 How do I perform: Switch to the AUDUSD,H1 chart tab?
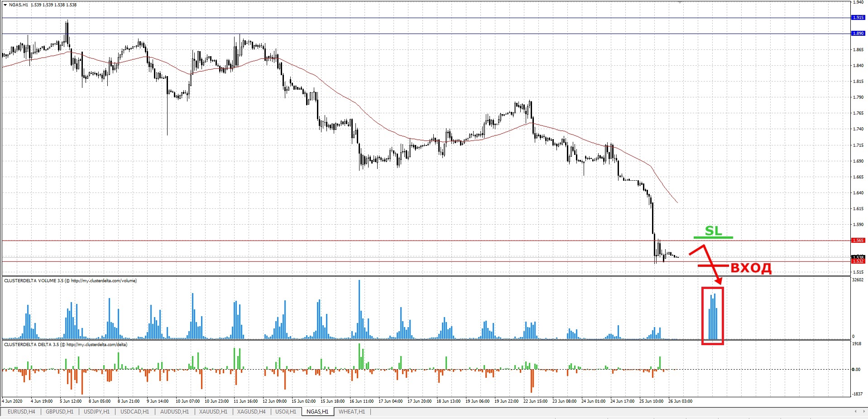174,412
